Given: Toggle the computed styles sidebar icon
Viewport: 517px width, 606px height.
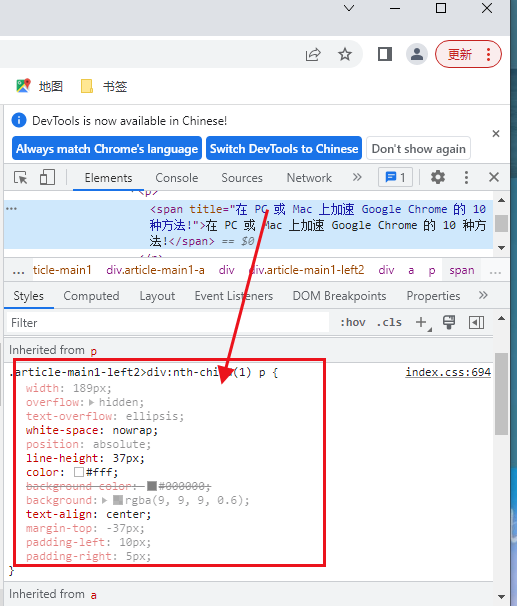Looking at the screenshot, I should pos(476,322).
